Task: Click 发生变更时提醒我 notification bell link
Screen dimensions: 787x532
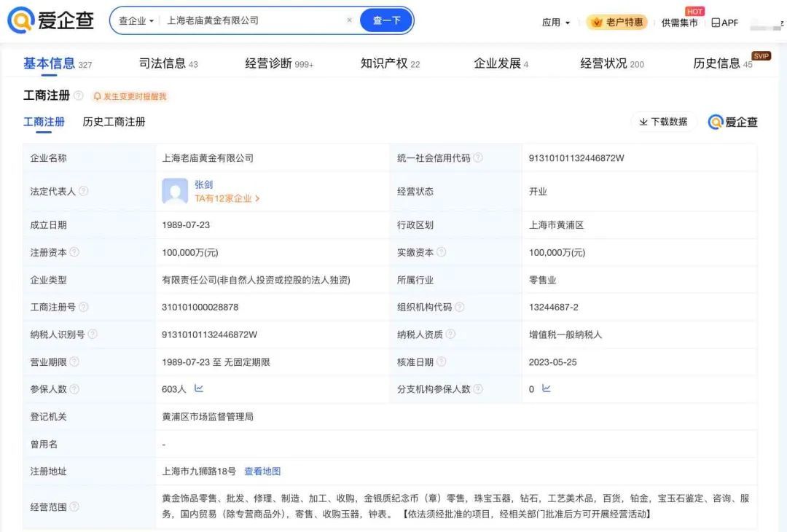Action: click(130, 96)
